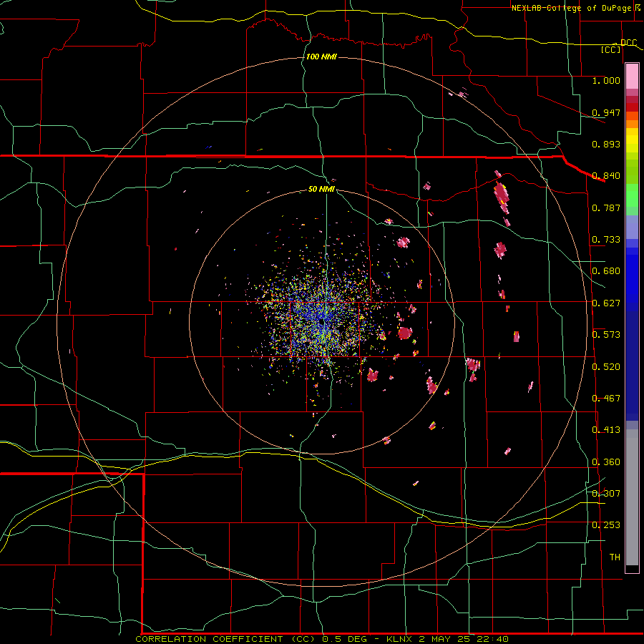Click the 0.787 color scale label
Viewport: 644px width, 644px height.
pos(606,208)
